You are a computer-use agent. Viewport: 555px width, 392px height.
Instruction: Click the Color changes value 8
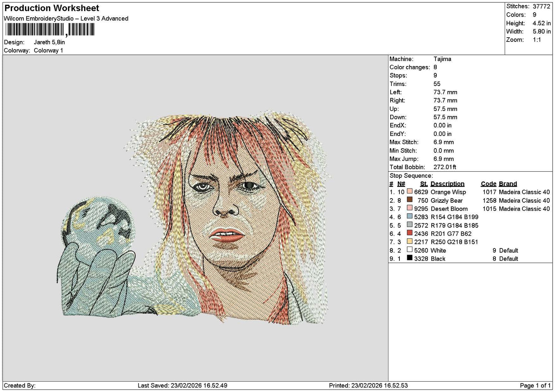[435, 67]
